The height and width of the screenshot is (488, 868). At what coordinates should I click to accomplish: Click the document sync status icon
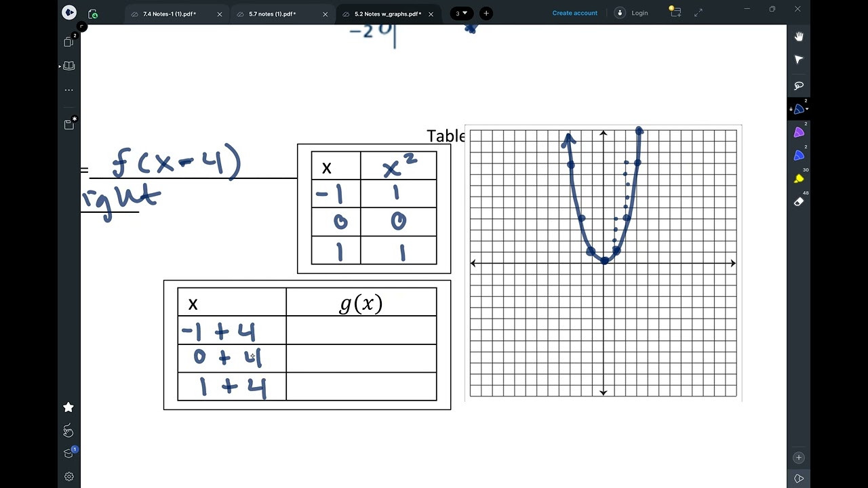coord(93,14)
